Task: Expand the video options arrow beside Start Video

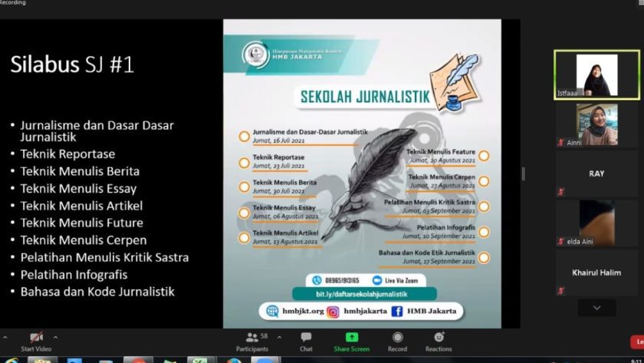Action: 55,337
